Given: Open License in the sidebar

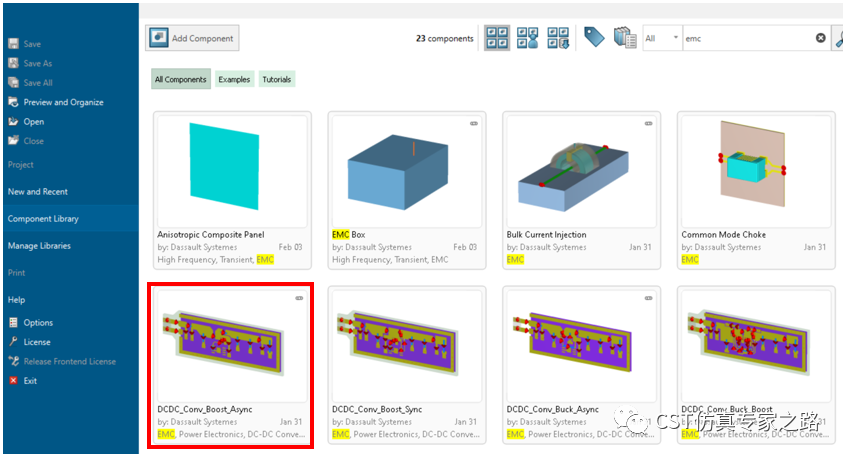Looking at the screenshot, I should click(37, 342).
